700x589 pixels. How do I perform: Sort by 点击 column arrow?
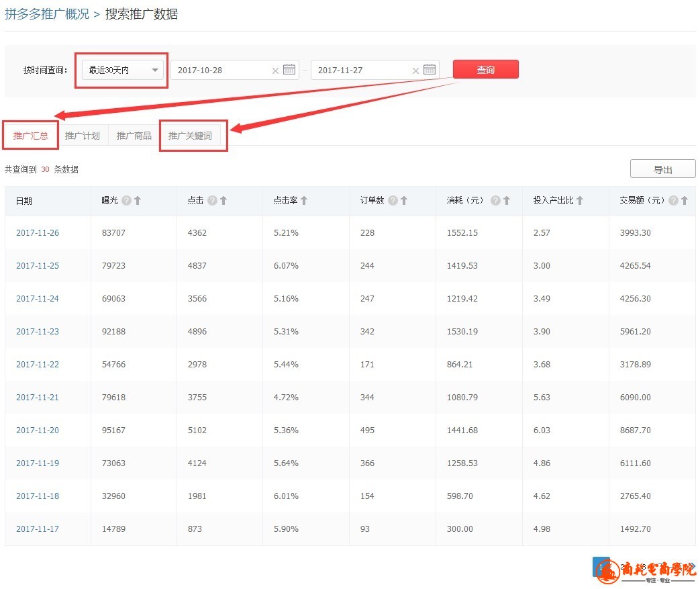click(223, 201)
